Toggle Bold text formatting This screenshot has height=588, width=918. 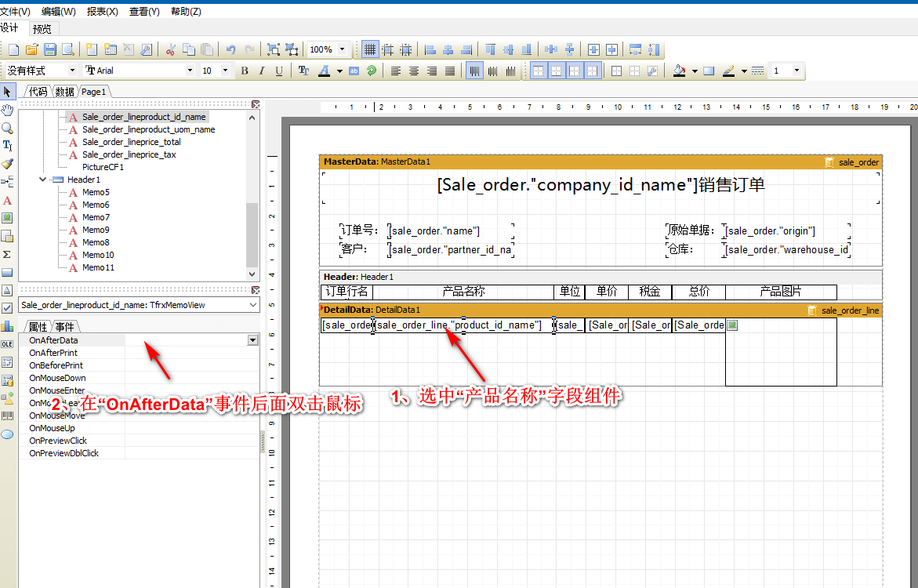245,71
